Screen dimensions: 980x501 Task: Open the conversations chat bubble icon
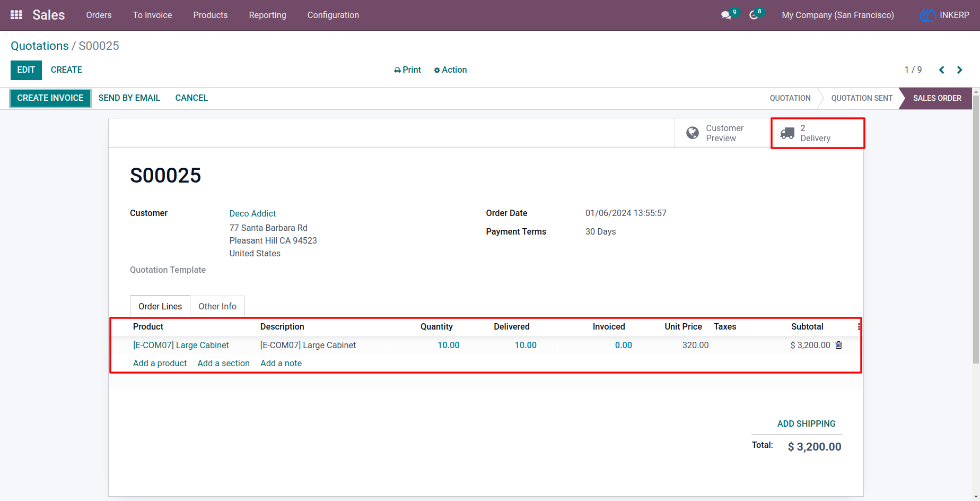pos(726,15)
